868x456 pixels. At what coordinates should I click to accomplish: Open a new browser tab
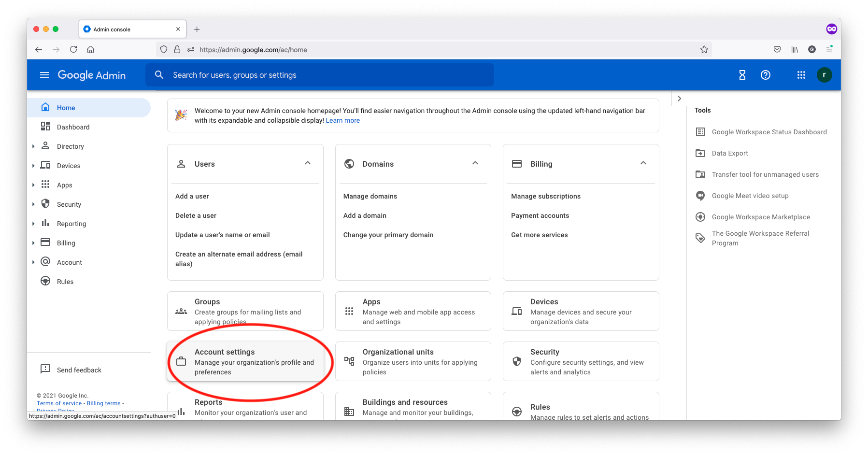197,29
